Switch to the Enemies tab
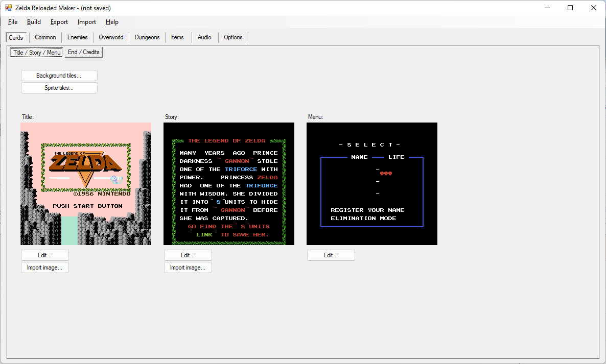Viewport: 606px width, 364px height. click(77, 37)
